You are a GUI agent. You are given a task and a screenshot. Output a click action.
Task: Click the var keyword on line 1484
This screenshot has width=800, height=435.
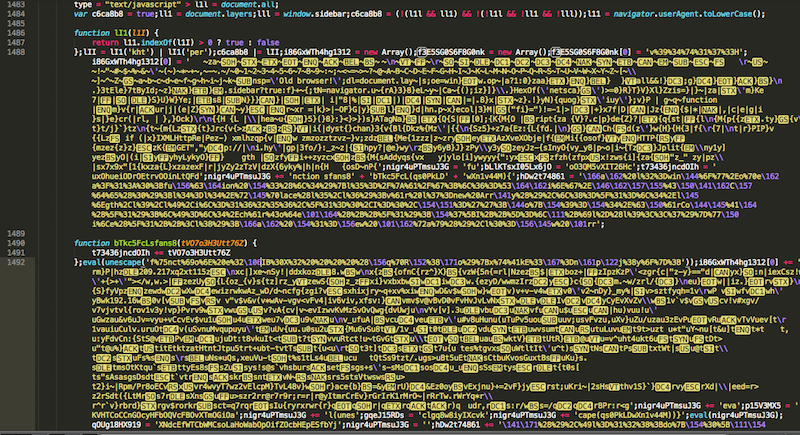click(x=81, y=14)
